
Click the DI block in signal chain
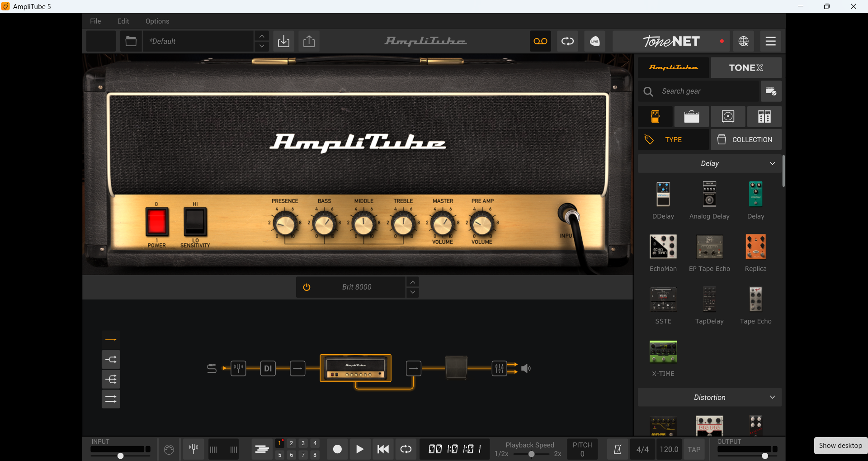click(268, 368)
